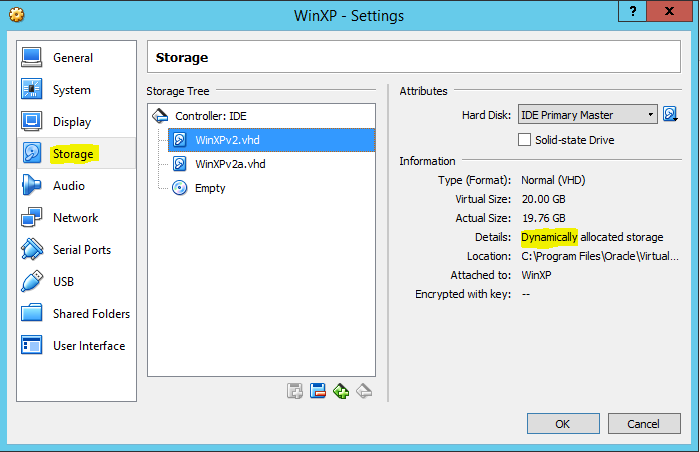This screenshot has height=452, width=700.
Task: Select the Empty optical drive entry
Action: 271,188
